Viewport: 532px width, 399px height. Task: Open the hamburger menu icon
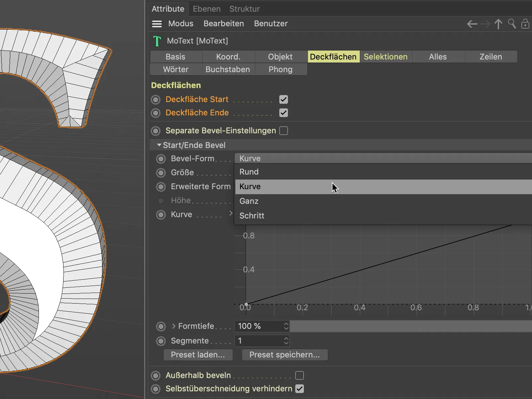pos(157,24)
